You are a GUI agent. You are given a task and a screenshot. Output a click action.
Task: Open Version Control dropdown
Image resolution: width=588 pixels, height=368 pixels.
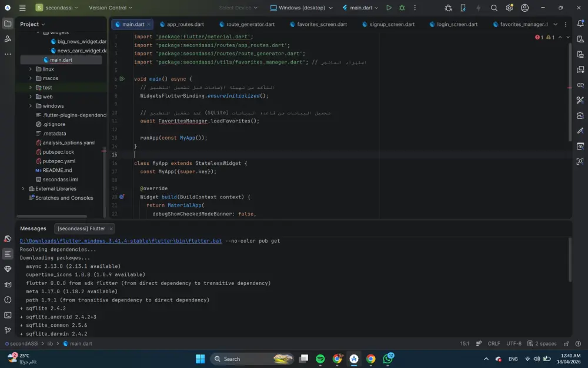(111, 8)
